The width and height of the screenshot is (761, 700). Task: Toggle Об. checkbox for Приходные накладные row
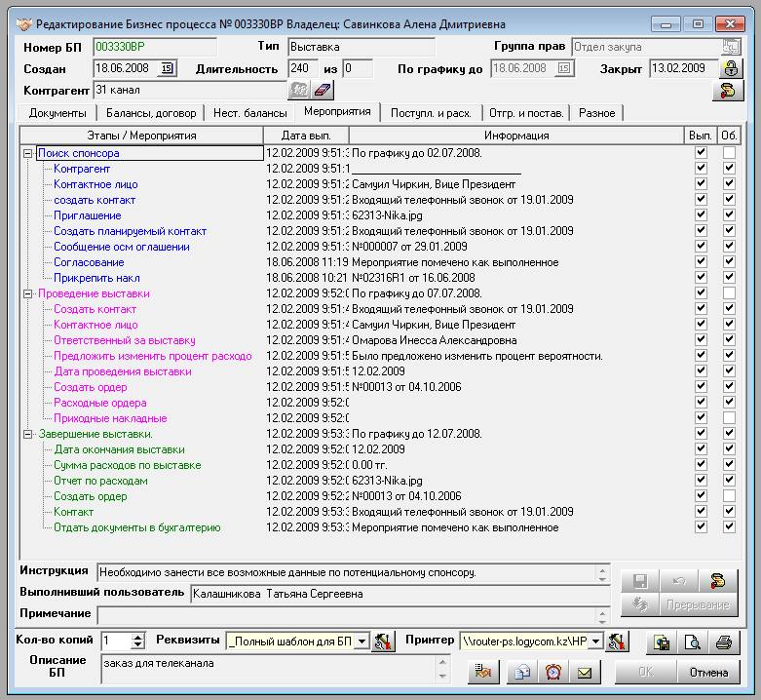(x=729, y=417)
